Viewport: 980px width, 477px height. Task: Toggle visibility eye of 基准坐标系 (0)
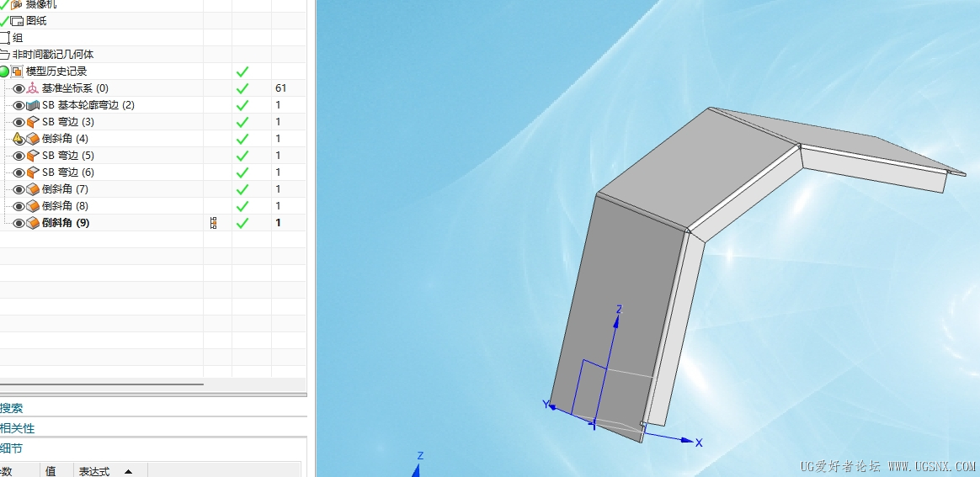click(x=19, y=88)
